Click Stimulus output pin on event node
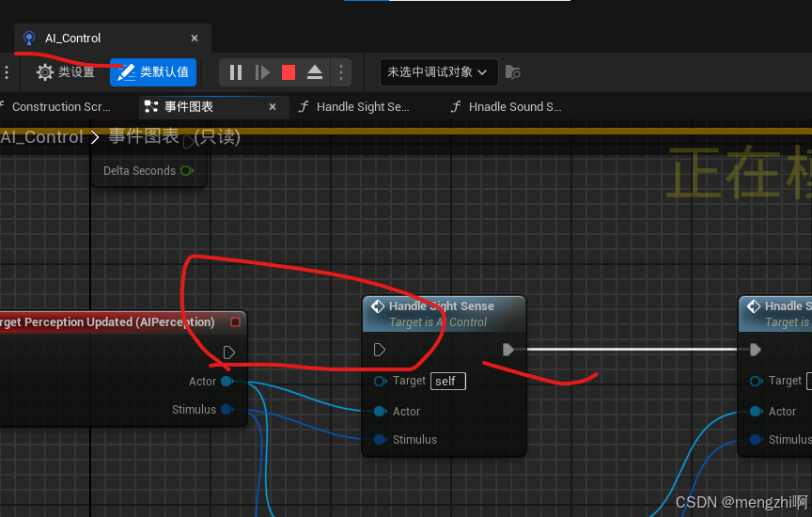 (226, 409)
